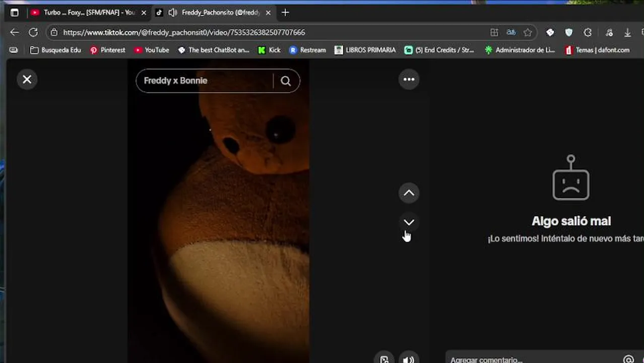The width and height of the screenshot is (644, 363).
Task: Click the plush toy video to pause
Action: point(218,212)
